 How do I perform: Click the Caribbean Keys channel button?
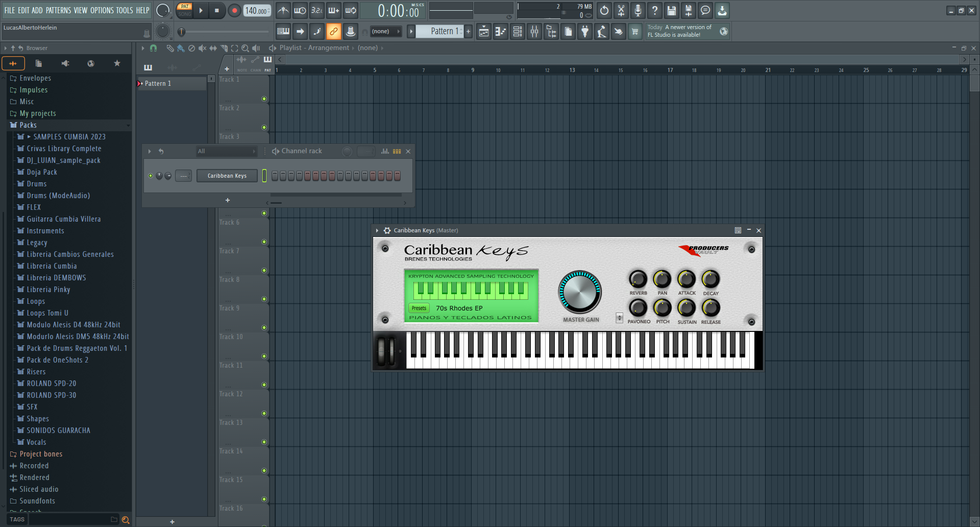(227, 176)
